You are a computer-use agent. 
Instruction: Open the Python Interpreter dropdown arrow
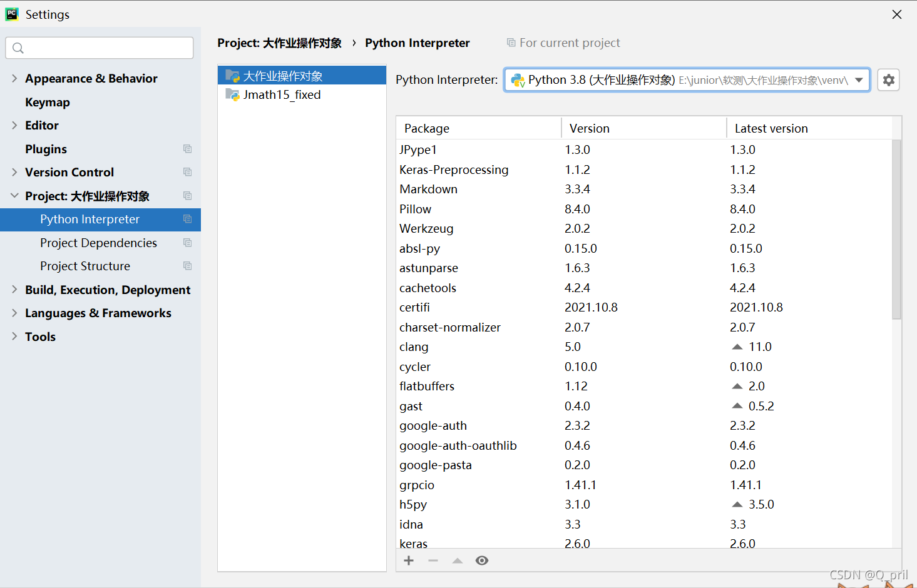[859, 80]
